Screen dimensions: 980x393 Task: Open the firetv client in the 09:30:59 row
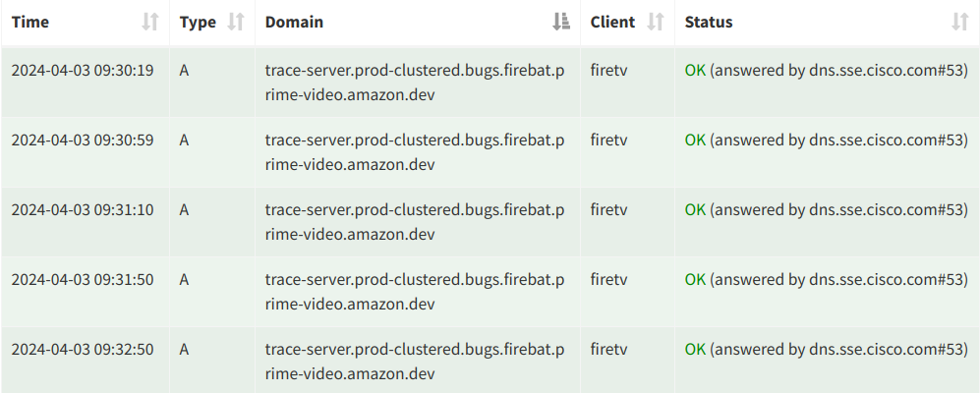(608, 140)
